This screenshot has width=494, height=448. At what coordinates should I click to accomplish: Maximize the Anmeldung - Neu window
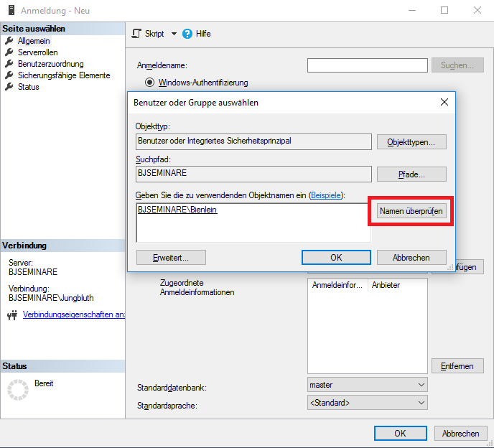tap(444, 10)
